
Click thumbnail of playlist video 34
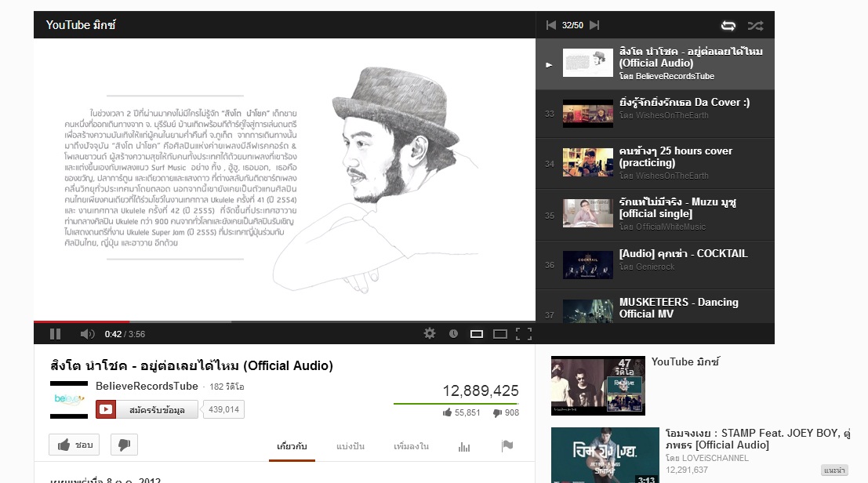[588, 162]
